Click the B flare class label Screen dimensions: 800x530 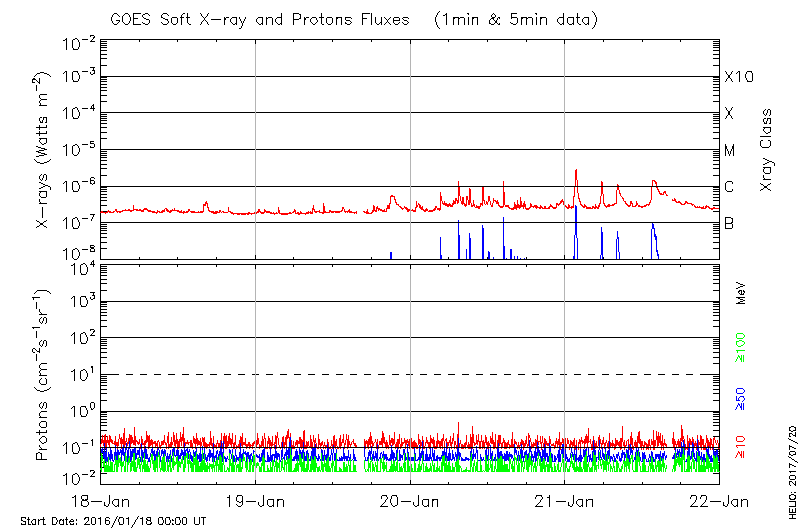[729, 223]
